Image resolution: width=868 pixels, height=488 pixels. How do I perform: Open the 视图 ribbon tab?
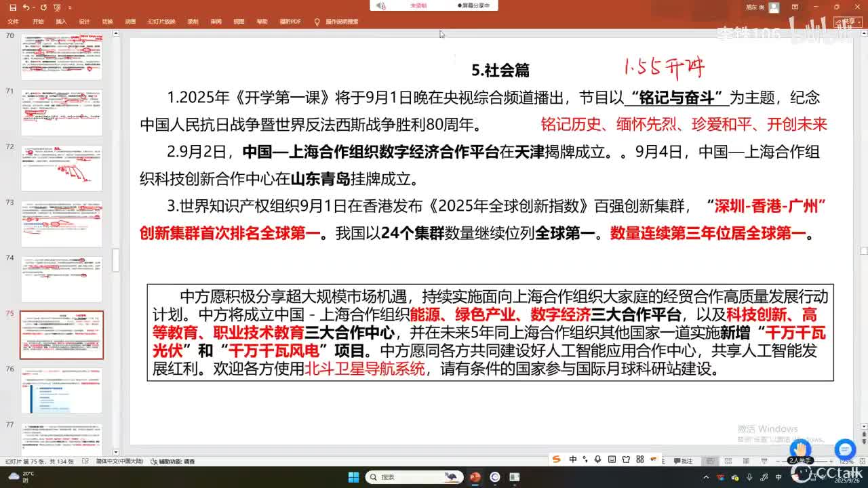239,22
